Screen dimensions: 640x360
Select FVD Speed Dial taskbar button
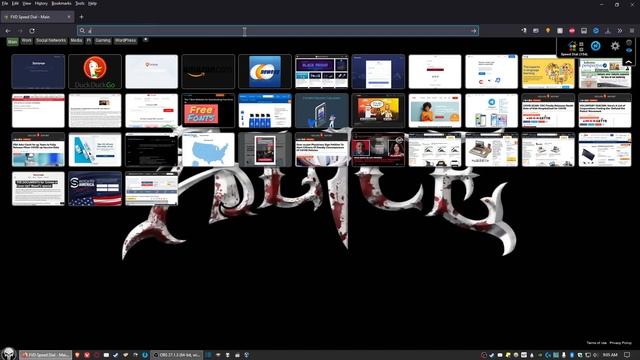(x=46, y=355)
